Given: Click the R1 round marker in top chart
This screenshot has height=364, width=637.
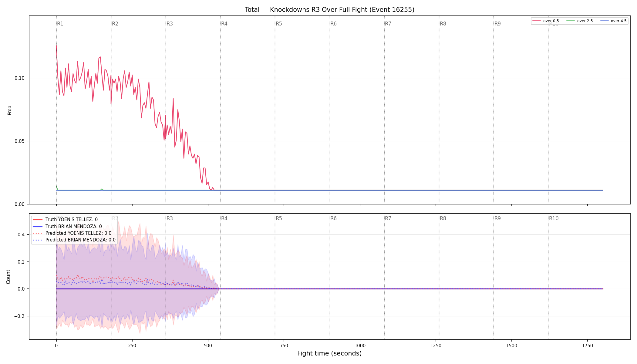Looking at the screenshot, I should pyautogui.click(x=60, y=24).
